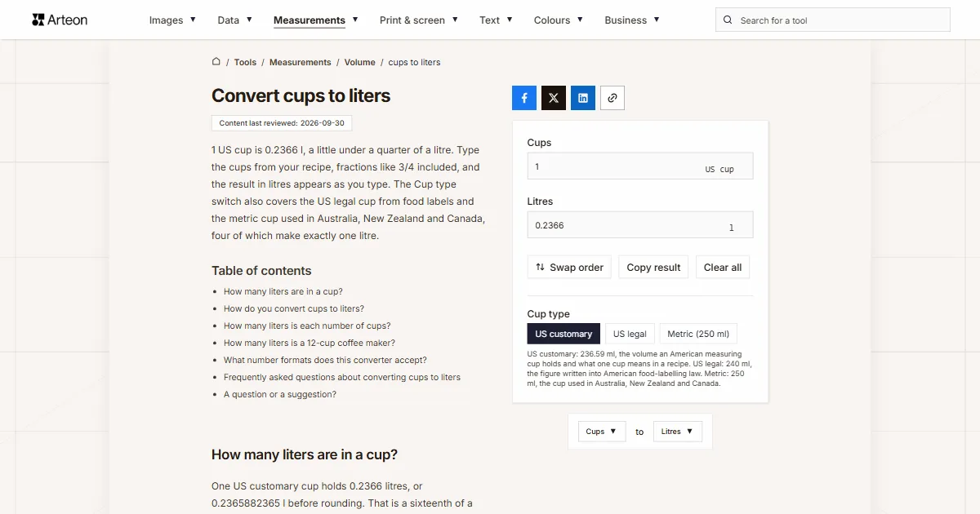Open the Text menu
980x514 pixels.
497,20
